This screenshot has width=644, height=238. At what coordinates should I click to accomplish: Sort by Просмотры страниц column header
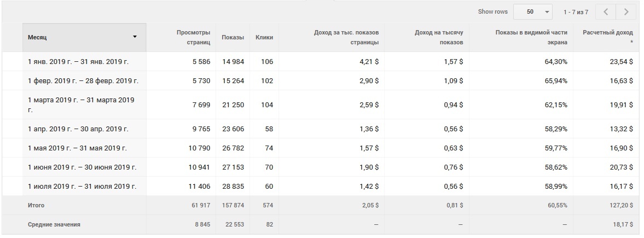(193, 37)
